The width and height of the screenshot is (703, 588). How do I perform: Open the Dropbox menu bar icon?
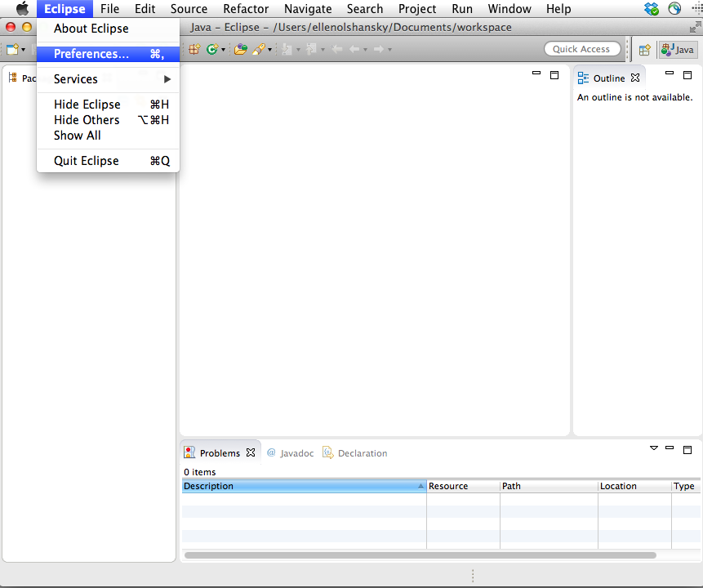(652, 9)
